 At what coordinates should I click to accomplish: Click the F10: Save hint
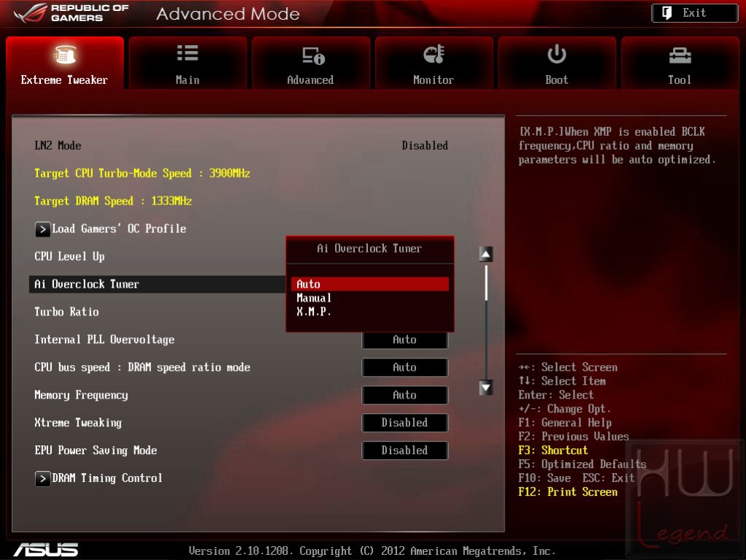click(545, 477)
